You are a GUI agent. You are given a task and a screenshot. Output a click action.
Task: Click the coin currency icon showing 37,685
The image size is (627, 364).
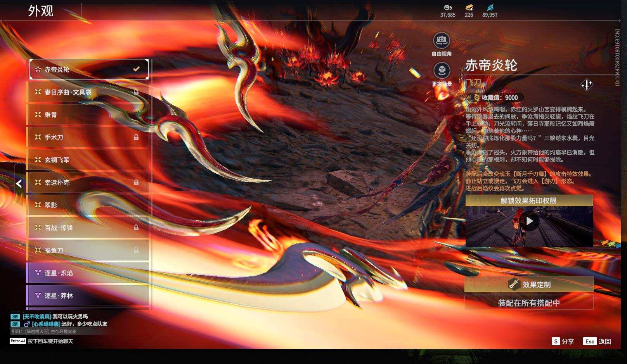tap(448, 7)
